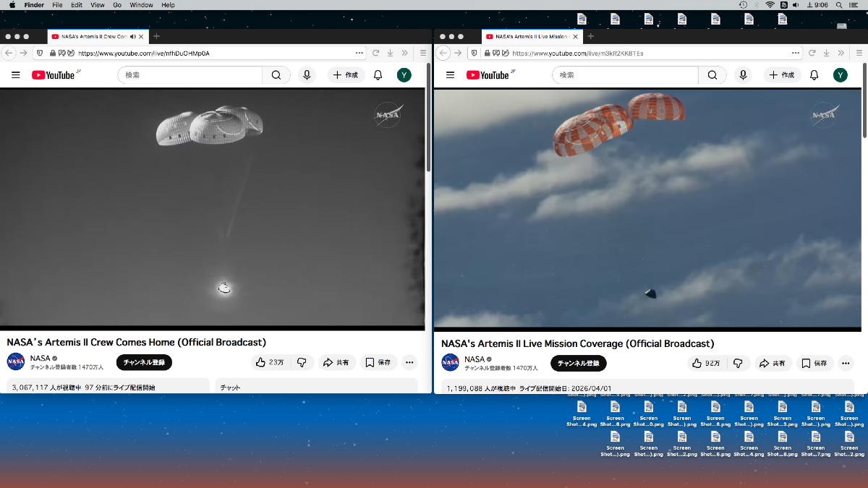
Task: Open Firefox hamburger menu in left window
Action: point(423,53)
